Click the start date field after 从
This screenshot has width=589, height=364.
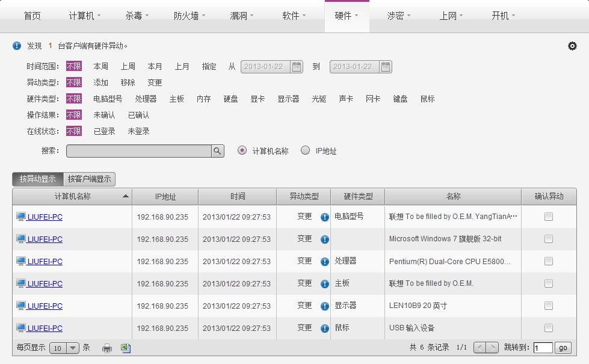click(x=265, y=67)
